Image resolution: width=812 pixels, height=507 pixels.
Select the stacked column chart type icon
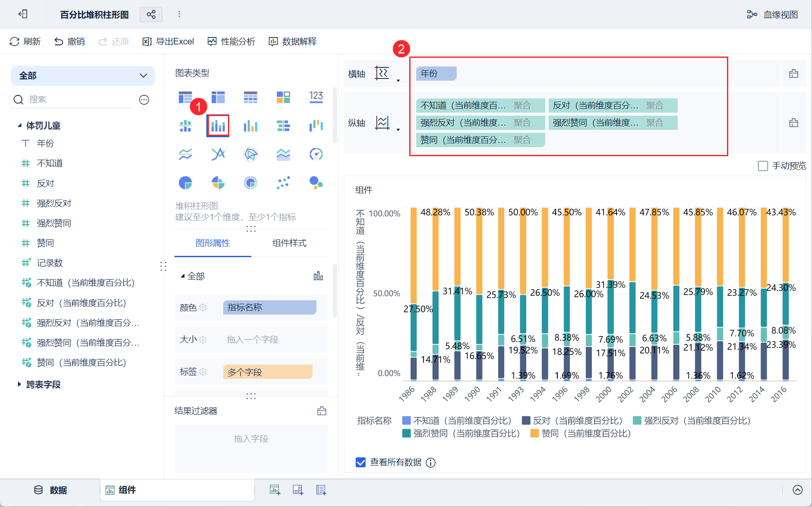click(218, 126)
